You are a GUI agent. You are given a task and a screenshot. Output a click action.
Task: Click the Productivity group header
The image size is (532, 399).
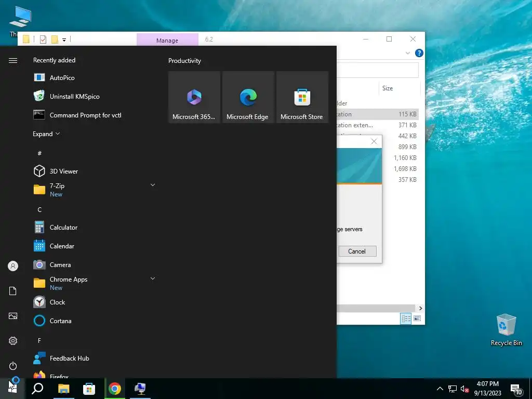coord(184,61)
